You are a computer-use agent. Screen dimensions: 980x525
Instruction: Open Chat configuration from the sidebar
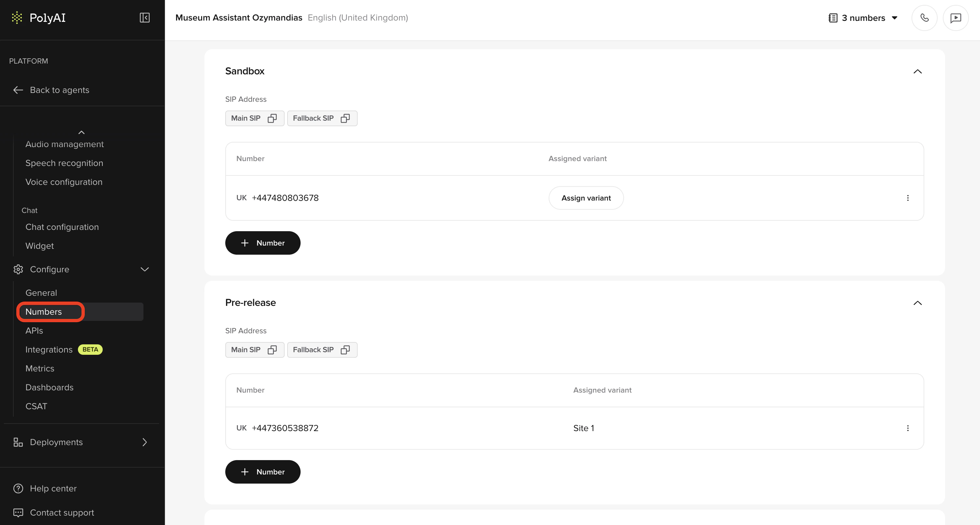coord(62,227)
